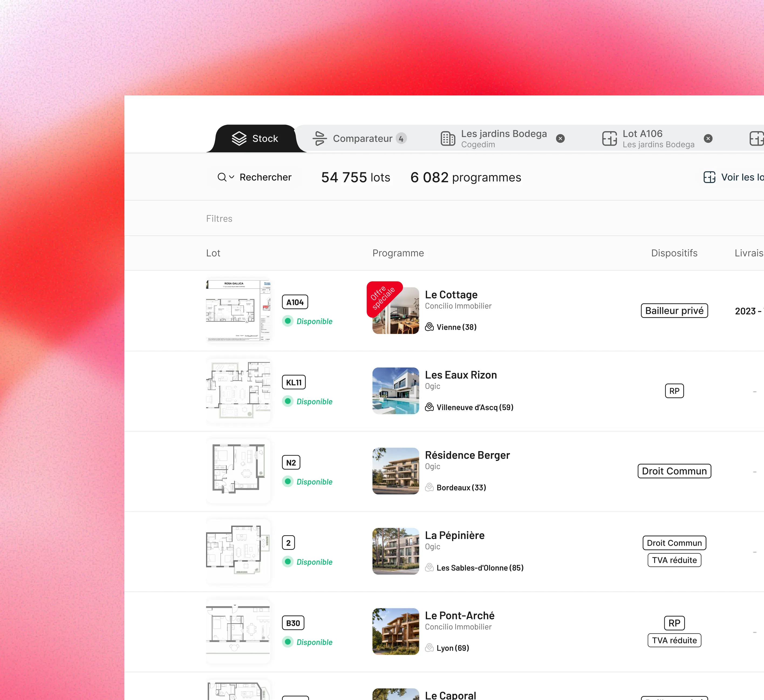This screenshot has width=764, height=700.
Task: Open the A104 floor plan thumbnail
Action: click(x=238, y=311)
